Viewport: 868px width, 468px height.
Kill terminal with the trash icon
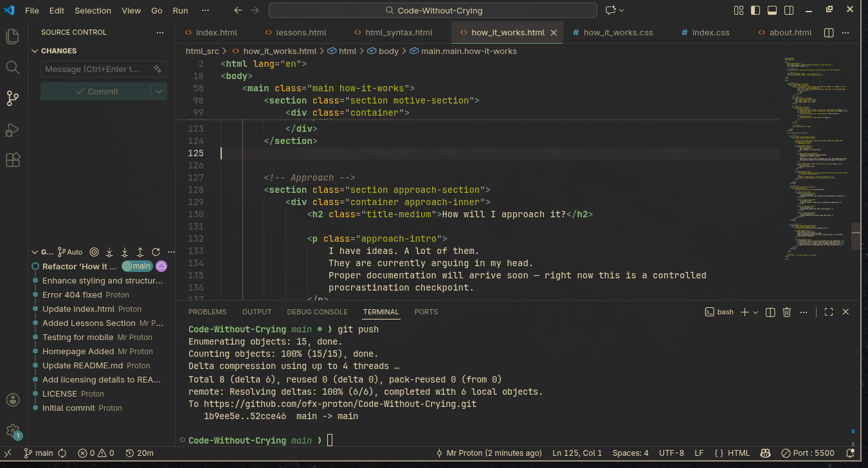coord(786,312)
